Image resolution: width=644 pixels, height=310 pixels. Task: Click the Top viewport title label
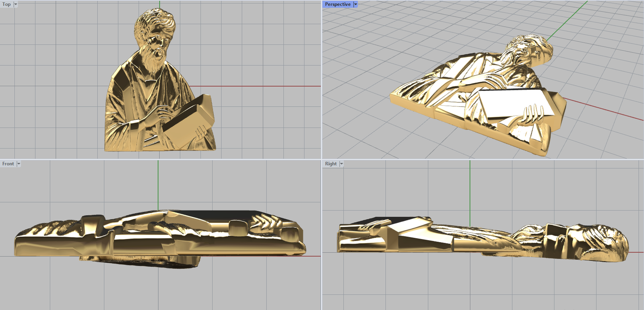click(6, 4)
